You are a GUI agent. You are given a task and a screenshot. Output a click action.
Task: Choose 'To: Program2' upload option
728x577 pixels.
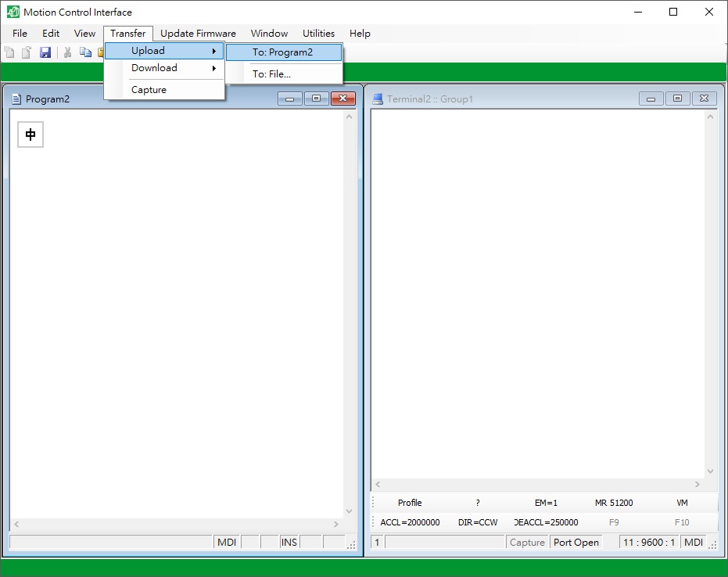click(x=284, y=52)
